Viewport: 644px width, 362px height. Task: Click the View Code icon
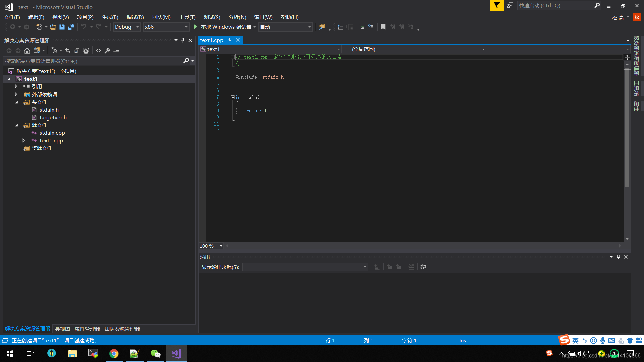(x=98, y=51)
